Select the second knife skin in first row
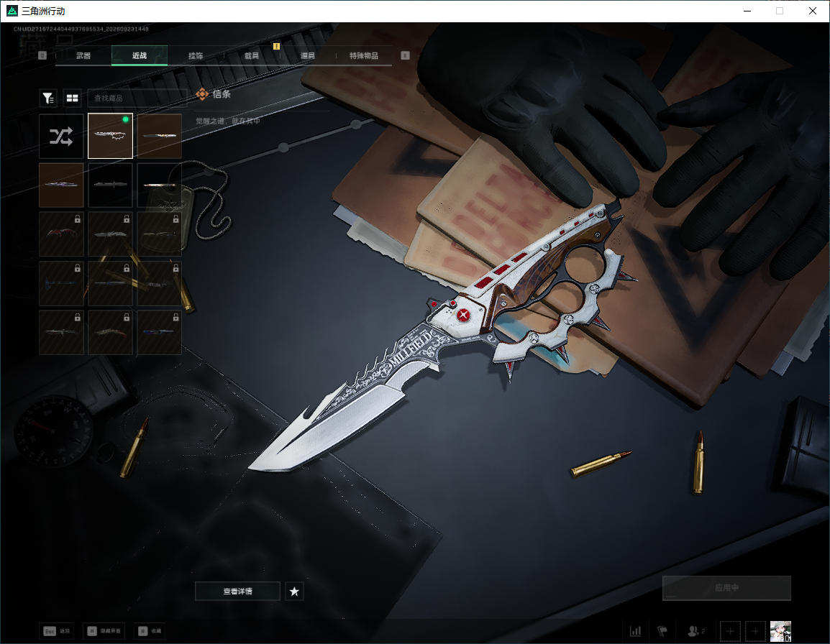 coord(160,136)
